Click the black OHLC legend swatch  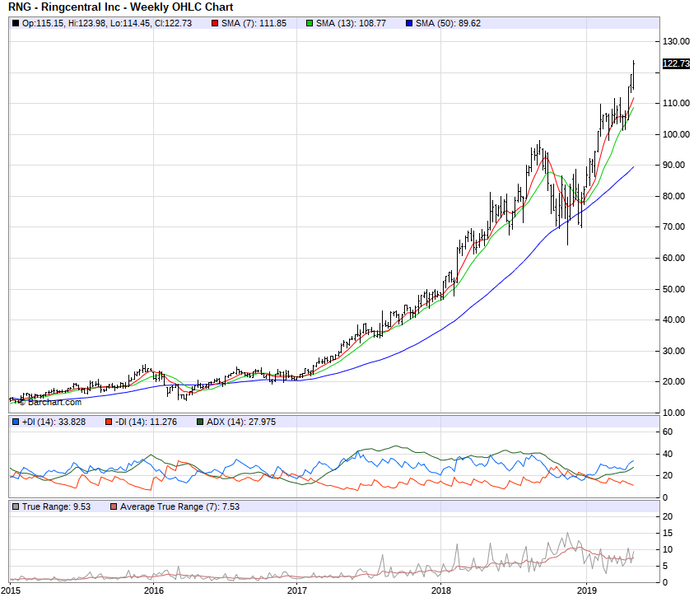coord(16,24)
